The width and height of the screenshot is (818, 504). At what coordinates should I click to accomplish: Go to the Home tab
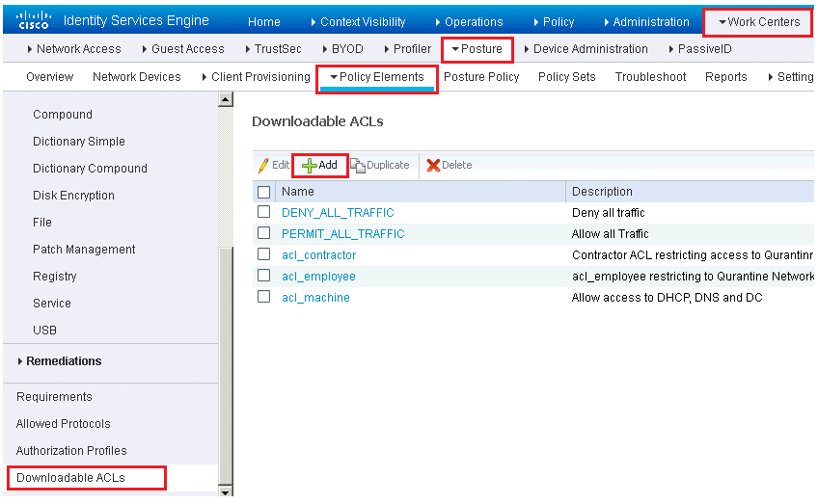pyautogui.click(x=264, y=22)
